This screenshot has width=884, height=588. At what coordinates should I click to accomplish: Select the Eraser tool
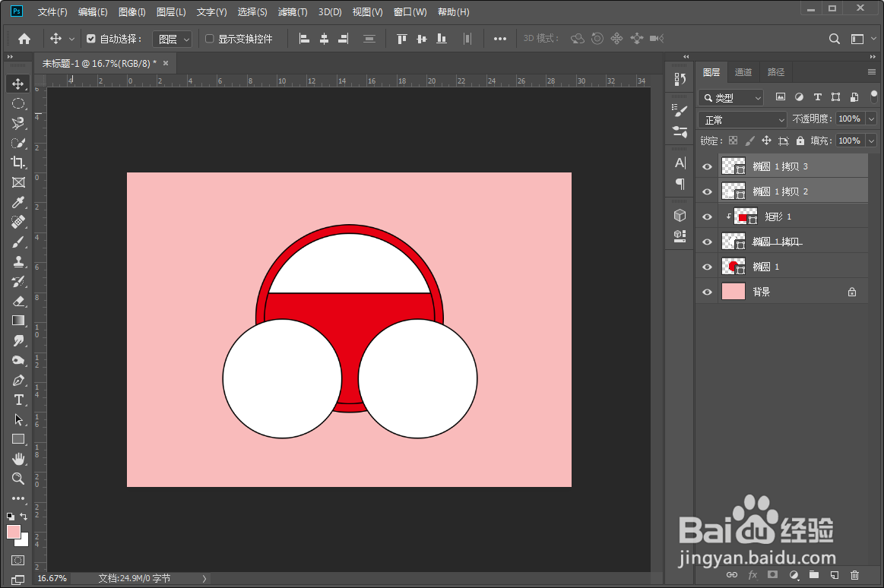tap(18, 301)
